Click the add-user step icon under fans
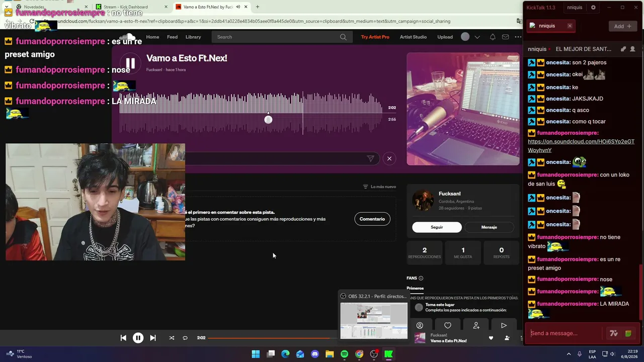 (476, 326)
